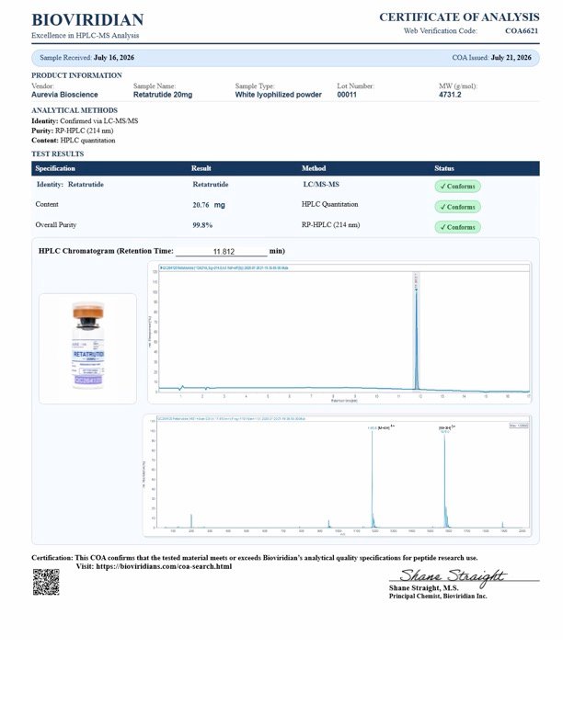
Task: Click the Retatrutide vial product photo
Action: click(x=87, y=348)
